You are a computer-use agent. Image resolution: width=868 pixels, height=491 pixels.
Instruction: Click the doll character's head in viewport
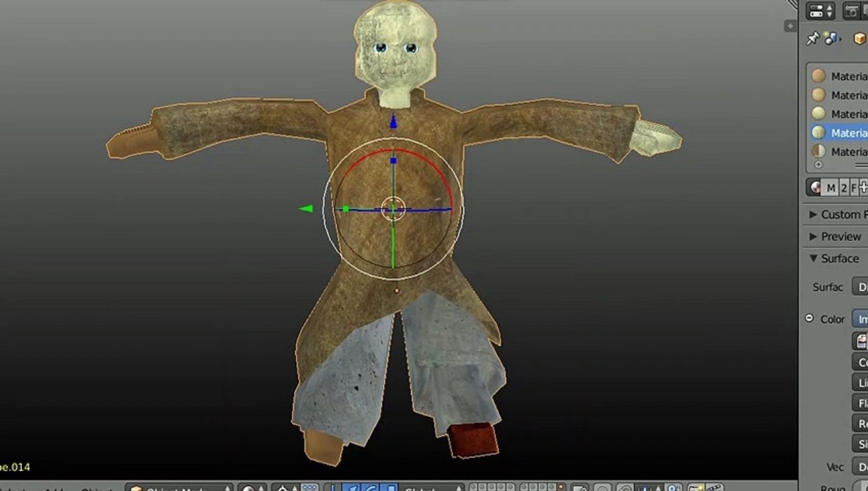click(394, 46)
